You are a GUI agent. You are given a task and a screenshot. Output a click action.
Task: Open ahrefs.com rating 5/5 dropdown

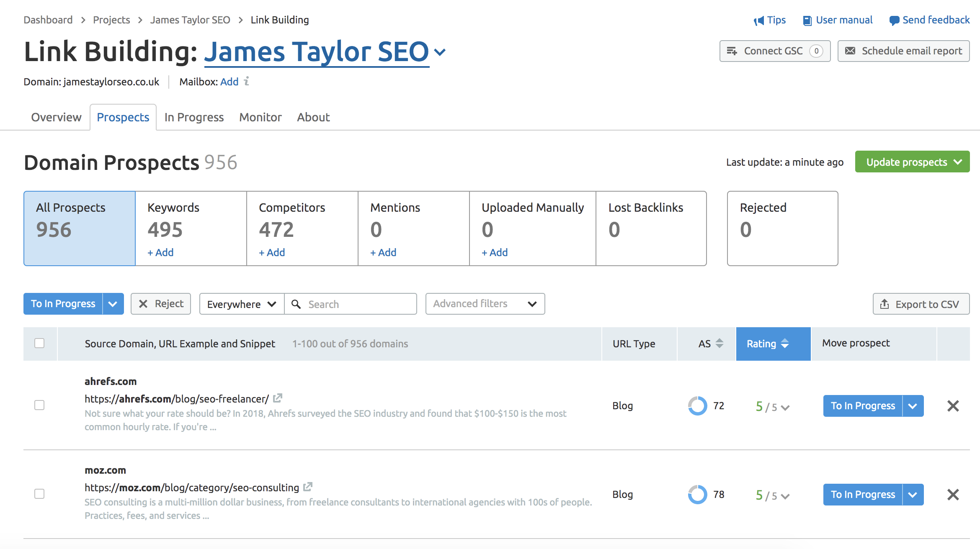coord(773,407)
